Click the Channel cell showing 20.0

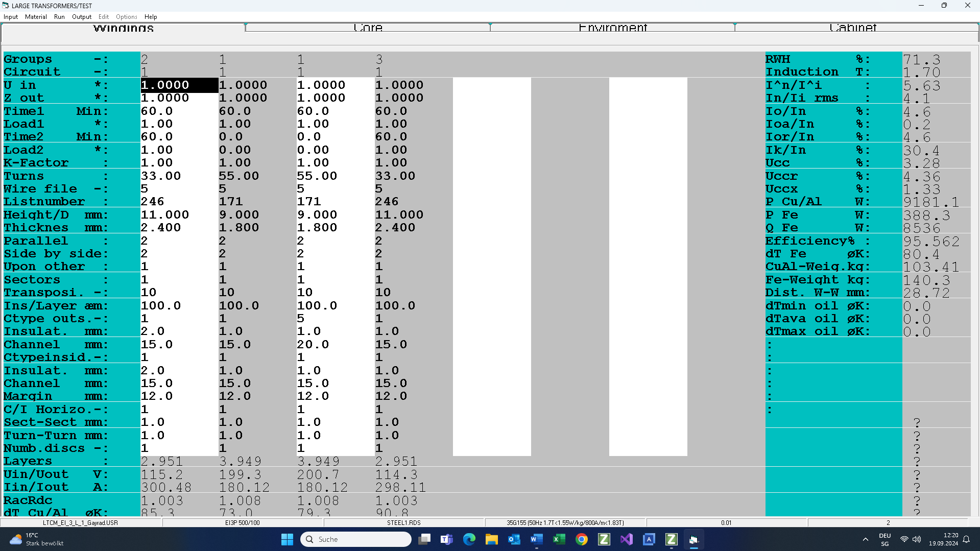click(x=336, y=344)
